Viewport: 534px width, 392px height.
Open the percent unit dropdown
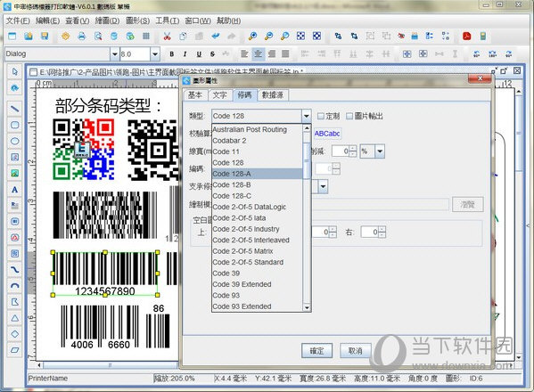tap(380, 151)
